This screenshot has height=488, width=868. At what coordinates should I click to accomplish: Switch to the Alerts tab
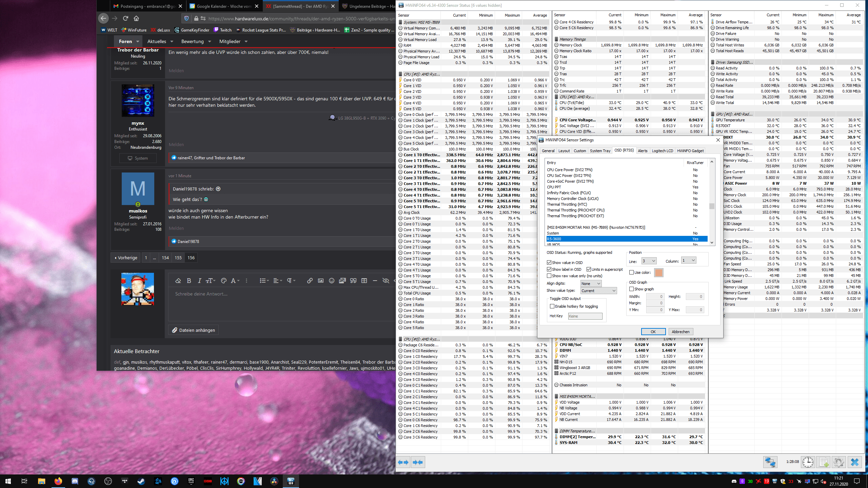(642, 151)
